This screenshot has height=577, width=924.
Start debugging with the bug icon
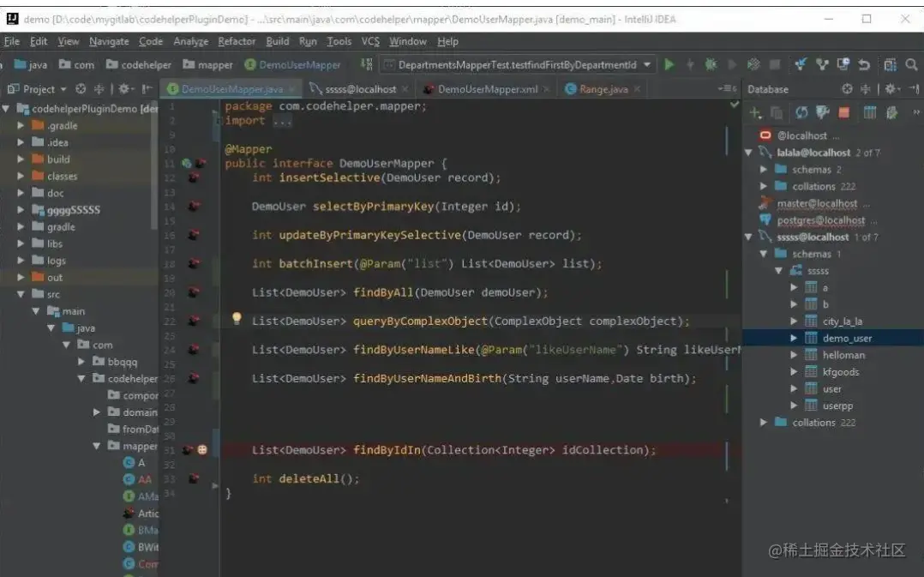pyautogui.click(x=711, y=64)
